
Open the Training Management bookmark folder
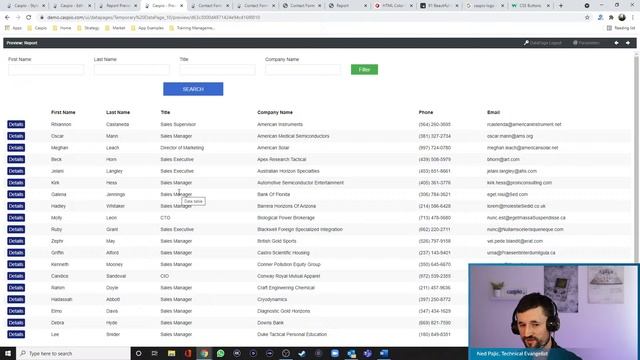(192, 28)
